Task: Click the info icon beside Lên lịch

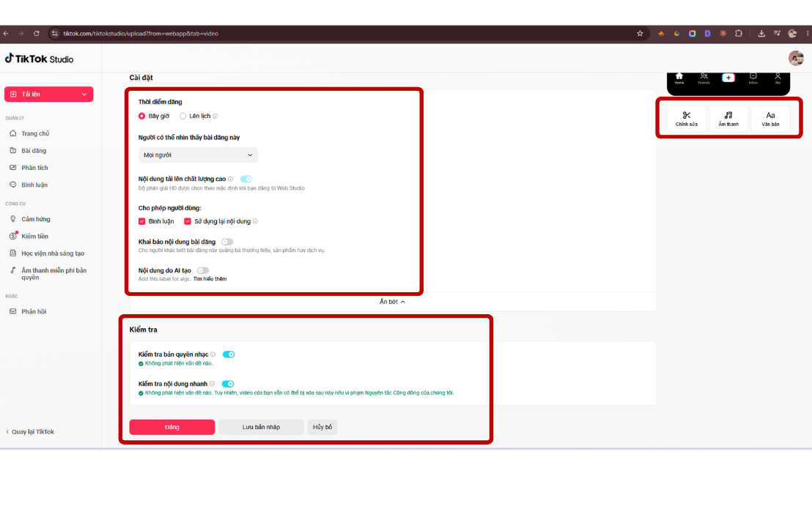Action: click(x=215, y=116)
